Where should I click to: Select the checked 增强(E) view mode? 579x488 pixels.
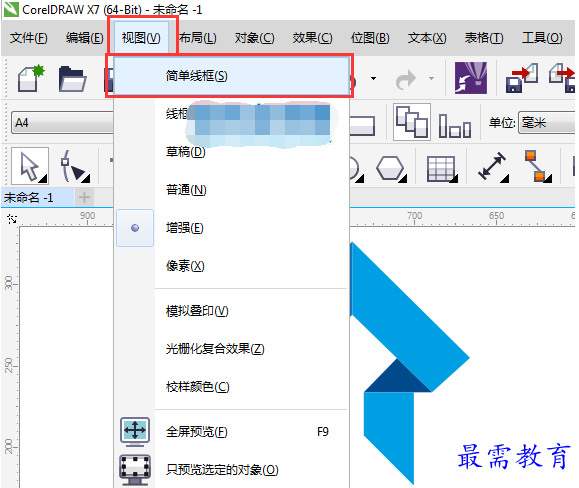(232, 228)
